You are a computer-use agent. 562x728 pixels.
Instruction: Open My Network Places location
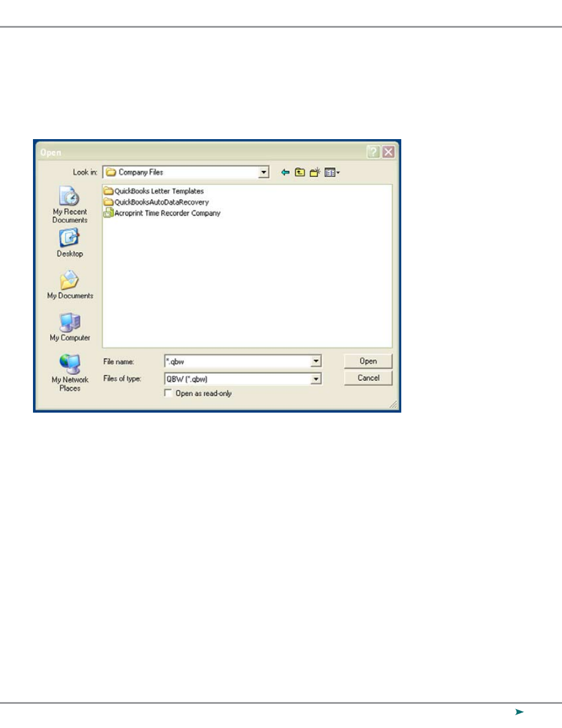click(x=70, y=373)
